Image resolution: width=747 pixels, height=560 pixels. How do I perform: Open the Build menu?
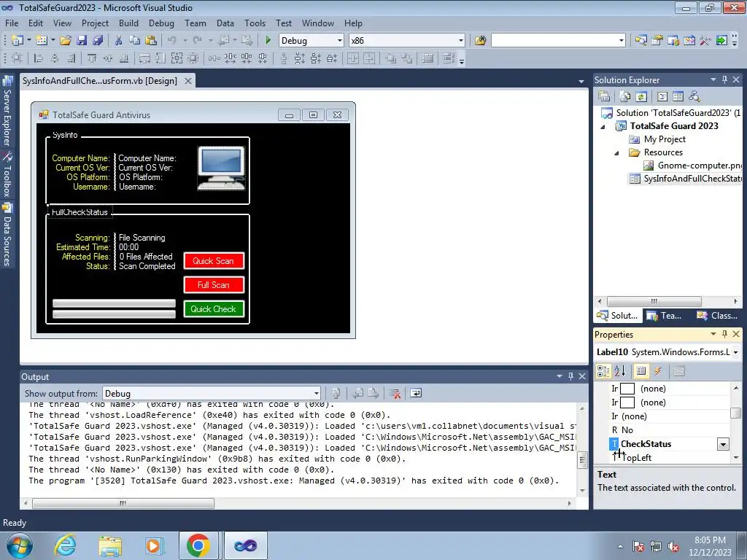point(128,23)
